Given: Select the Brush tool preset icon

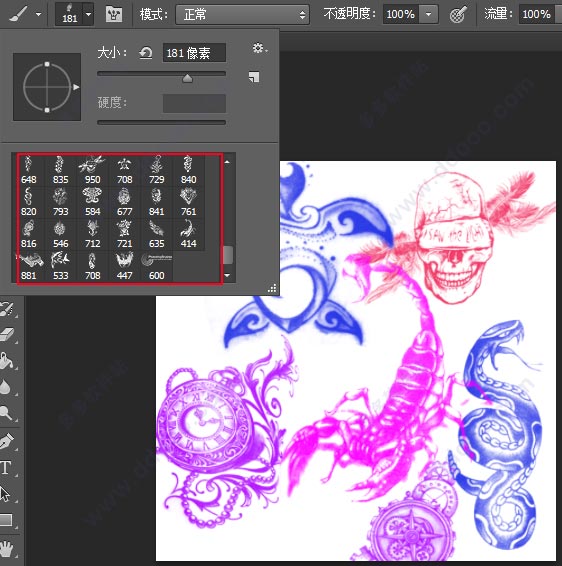Looking at the screenshot, I should coord(18,14).
